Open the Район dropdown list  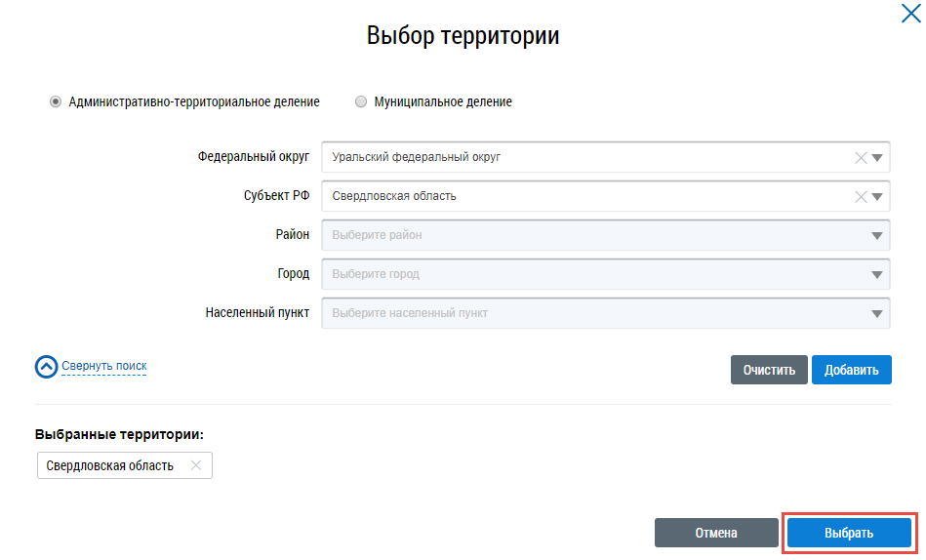coord(605,235)
